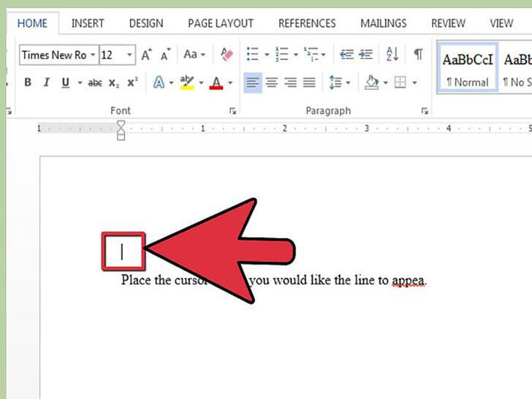The width and height of the screenshot is (532, 399).
Task: Click the Sort A to Z icon
Action: point(392,54)
